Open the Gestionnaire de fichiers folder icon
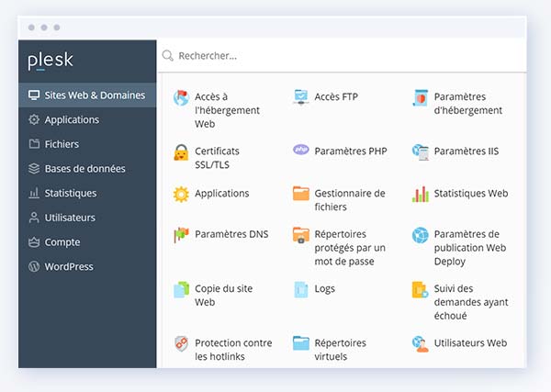The width and height of the screenshot is (551, 392). tap(300, 194)
